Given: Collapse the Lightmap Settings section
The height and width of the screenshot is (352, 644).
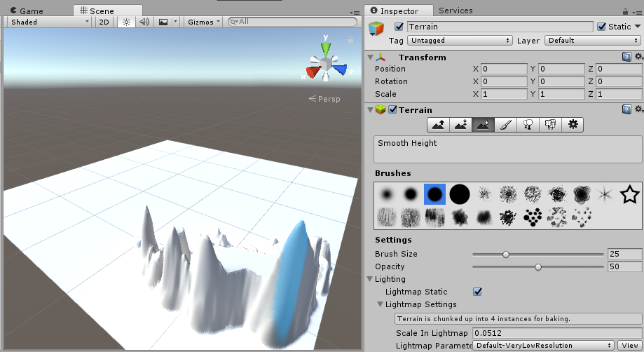Looking at the screenshot, I should coord(381,304).
